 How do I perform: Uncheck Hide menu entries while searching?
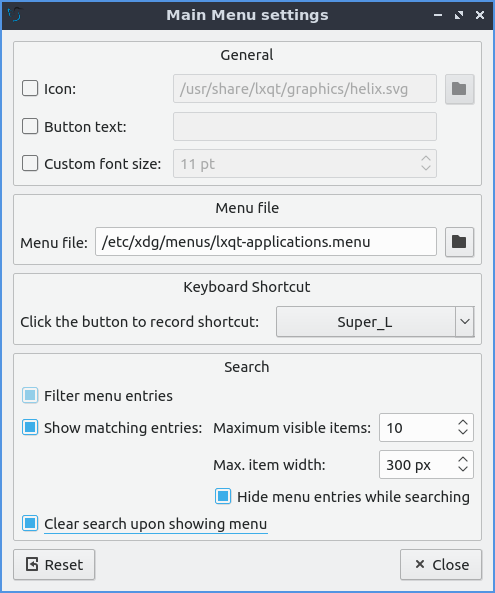coord(223,496)
